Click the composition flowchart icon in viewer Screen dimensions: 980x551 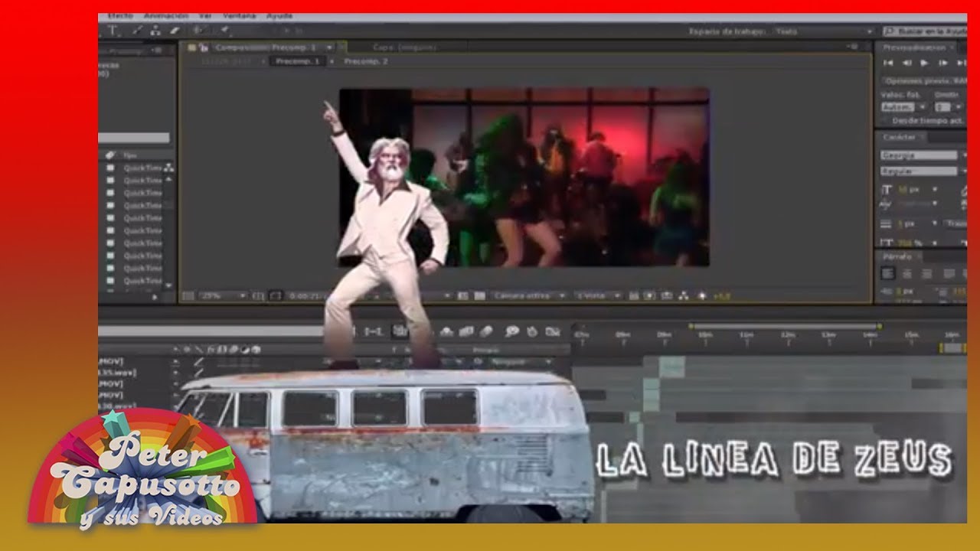(x=684, y=295)
